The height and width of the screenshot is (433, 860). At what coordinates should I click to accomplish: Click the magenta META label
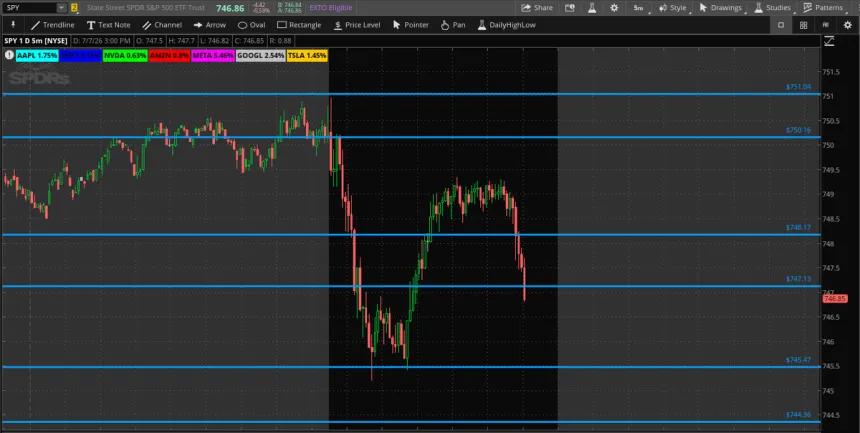pyautogui.click(x=213, y=55)
